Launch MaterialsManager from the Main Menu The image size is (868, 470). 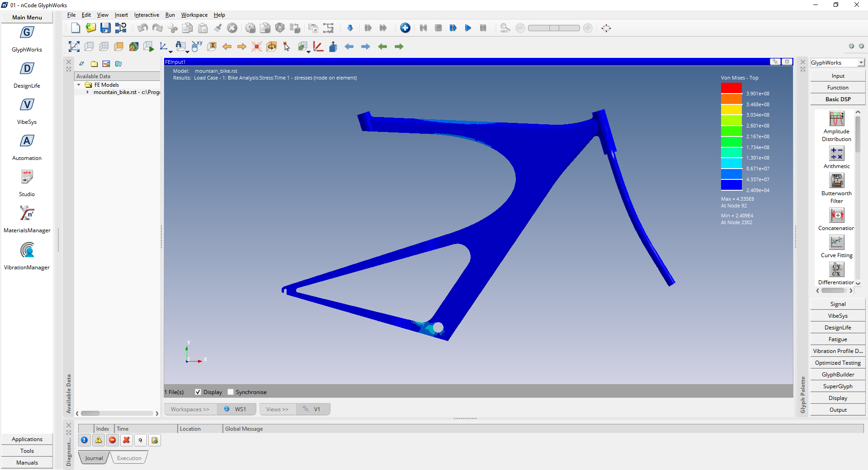click(x=27, y=220)
